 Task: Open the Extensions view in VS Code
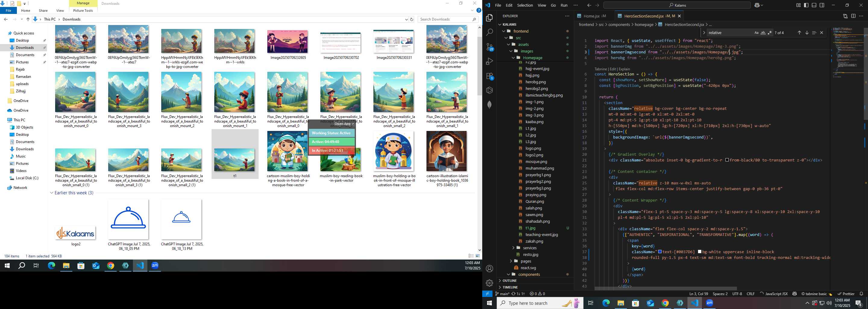click(x=489, y=76)
